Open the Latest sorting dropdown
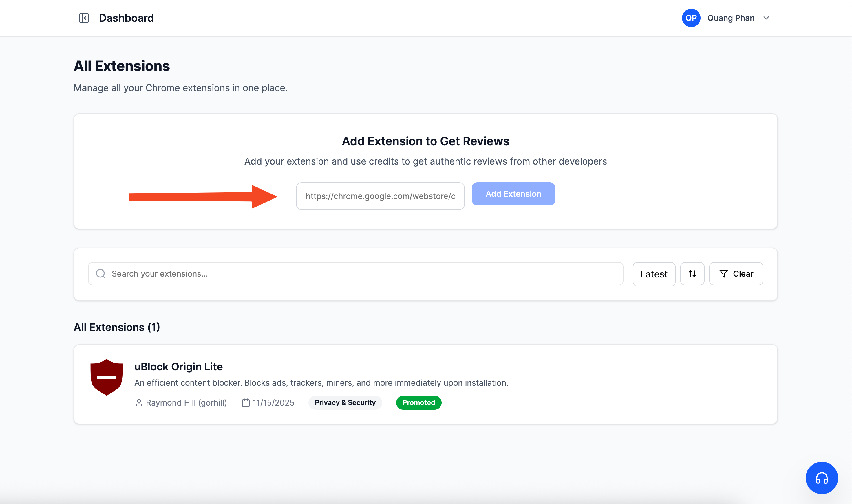Viewport: 852px width, 504px height. [654, 274]
